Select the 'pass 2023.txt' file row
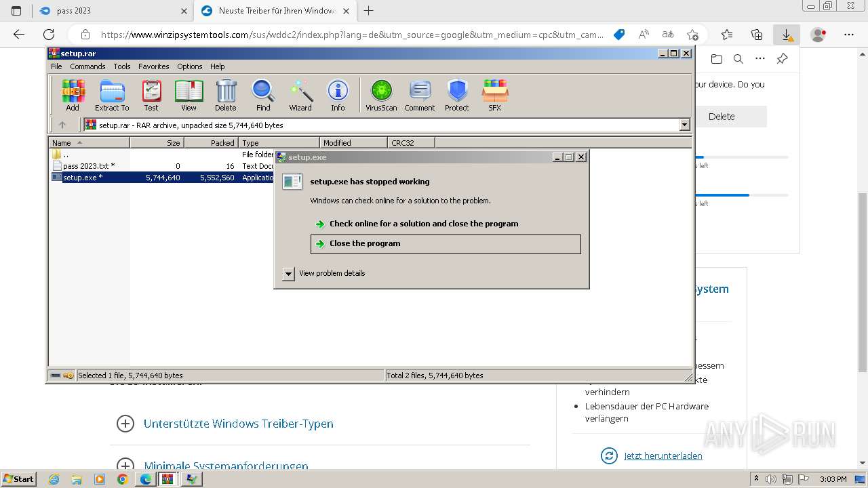This screenshot has height=488, width=868. point(163,166)
